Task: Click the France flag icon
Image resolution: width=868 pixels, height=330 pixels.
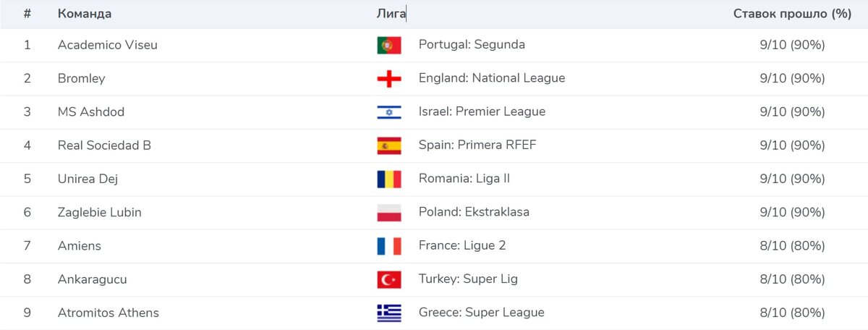Action: [x=389, y=246]
